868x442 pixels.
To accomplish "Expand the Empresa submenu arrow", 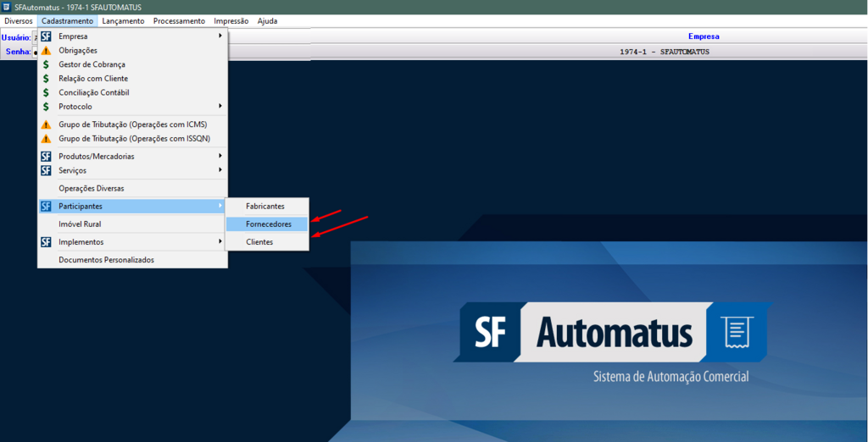I will pos(220,36).
